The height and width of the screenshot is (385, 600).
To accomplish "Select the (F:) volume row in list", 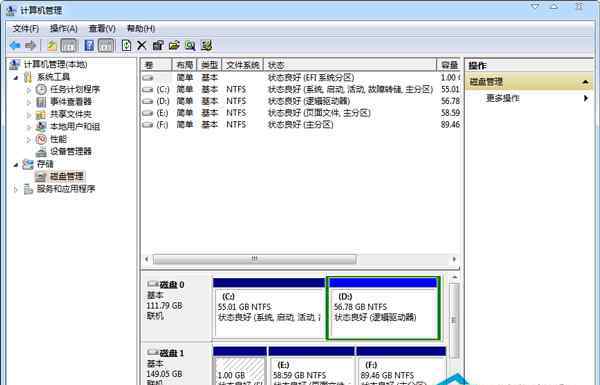I will 300,125.
